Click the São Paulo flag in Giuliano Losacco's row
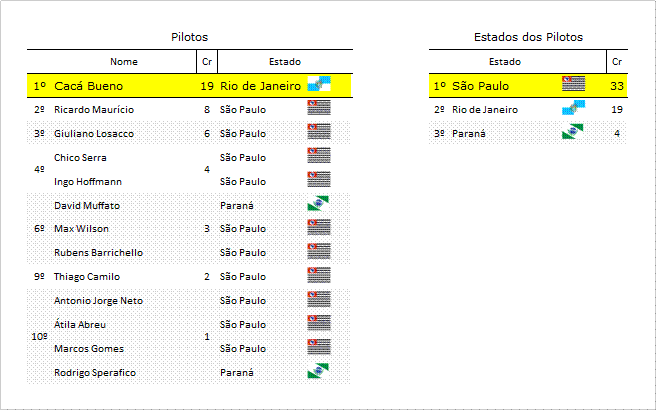 click(x=319, y=131)
